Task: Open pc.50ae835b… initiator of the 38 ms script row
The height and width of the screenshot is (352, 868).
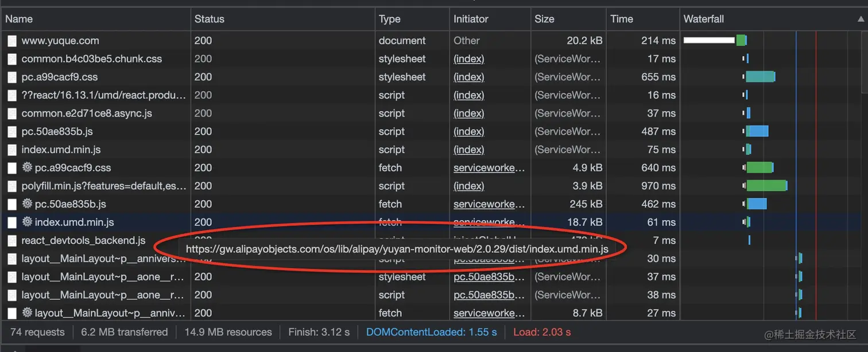Action: [x=489, y=295]
